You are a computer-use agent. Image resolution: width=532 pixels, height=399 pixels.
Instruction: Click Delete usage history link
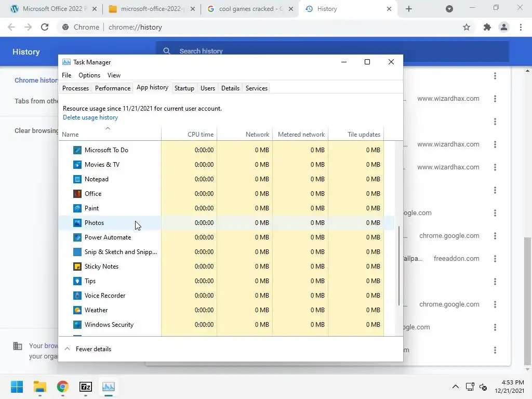[x=90, y=117]
